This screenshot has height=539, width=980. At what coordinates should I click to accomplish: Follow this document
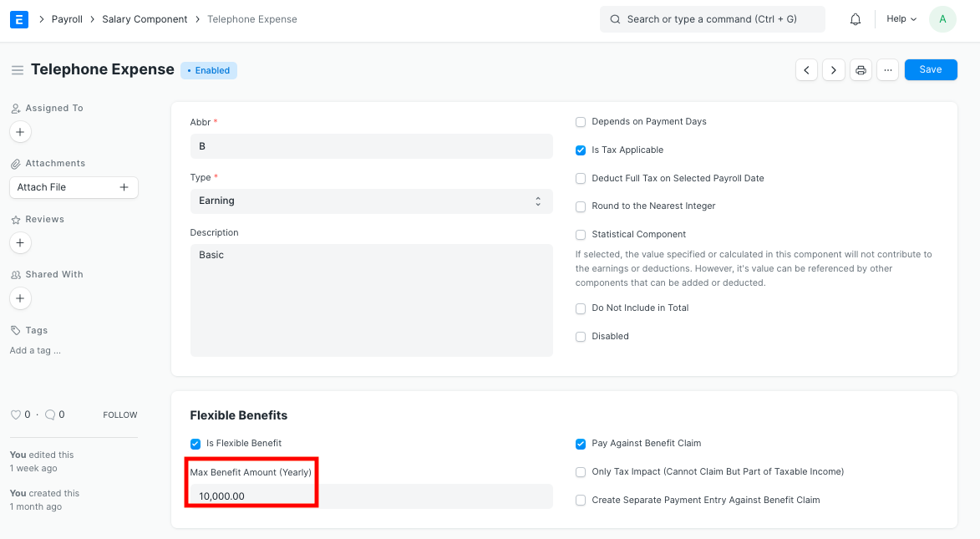pyautogui.click(x=119, y=414)
